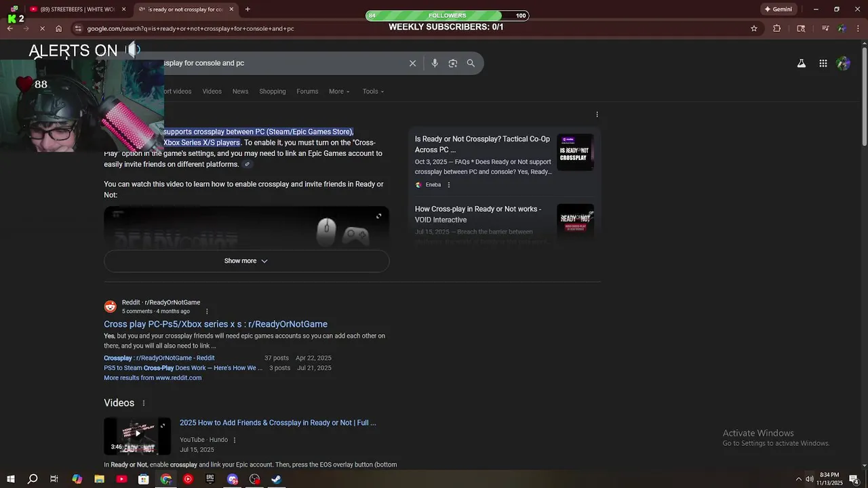
Task: Open 'Is Ready or Not Crossplay? Tactical Co-Op' result
Action: (482, 144)
